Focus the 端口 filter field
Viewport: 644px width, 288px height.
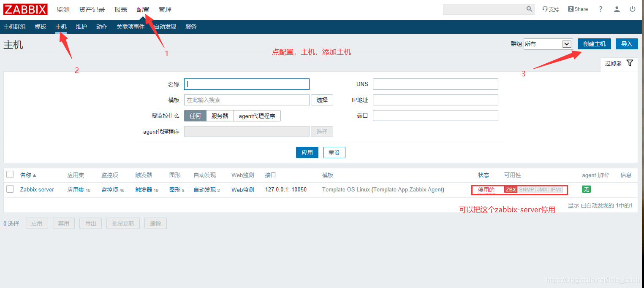coord(435,116)
